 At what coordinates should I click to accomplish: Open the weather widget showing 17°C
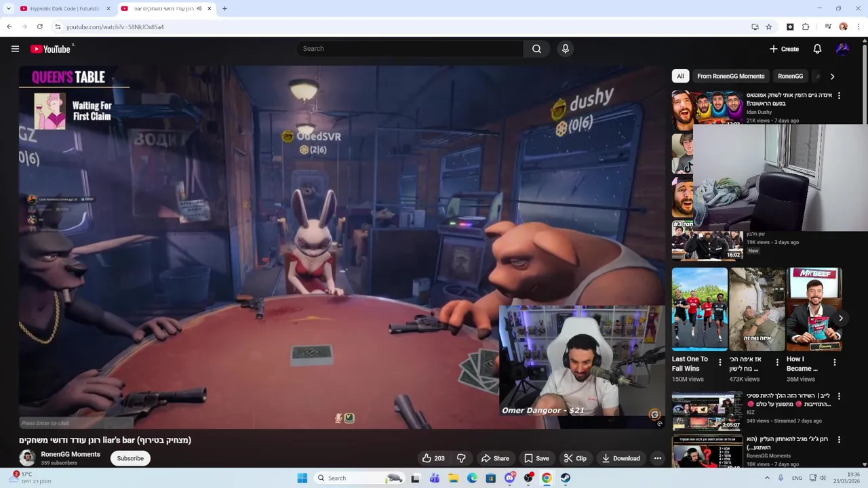(x=31, y=478)
